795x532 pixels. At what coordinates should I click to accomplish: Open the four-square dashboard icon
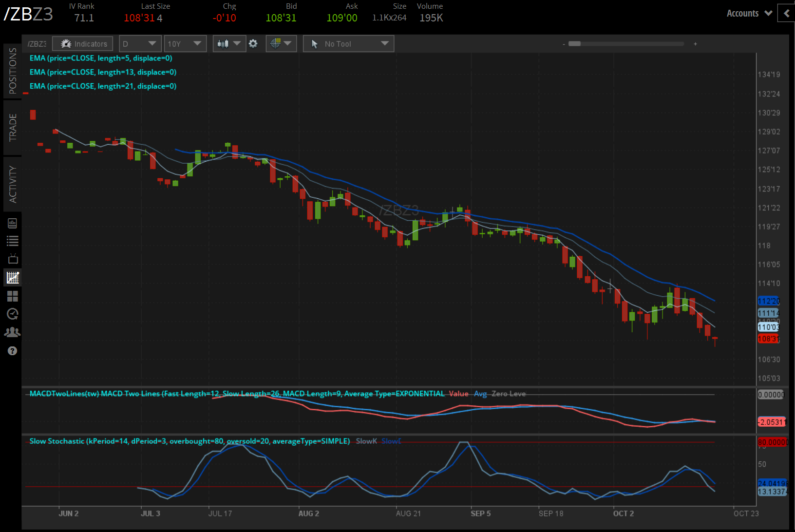click(13, 296)
